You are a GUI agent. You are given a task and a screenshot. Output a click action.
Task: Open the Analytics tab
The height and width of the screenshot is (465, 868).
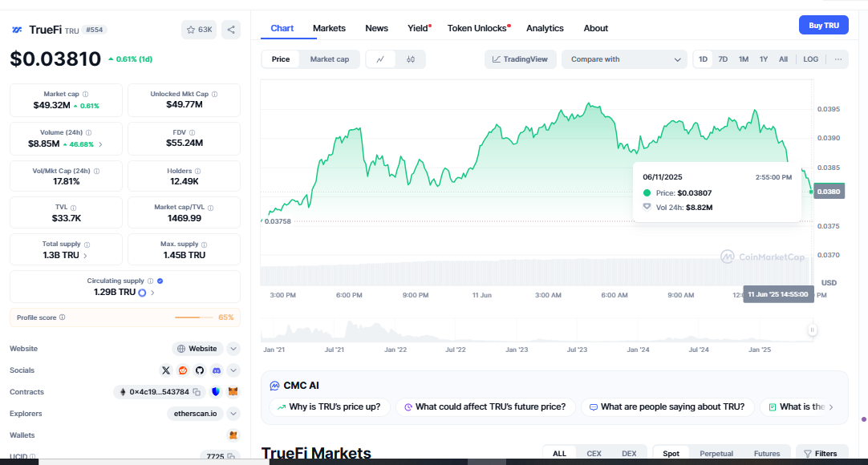[x=545, y=28]
